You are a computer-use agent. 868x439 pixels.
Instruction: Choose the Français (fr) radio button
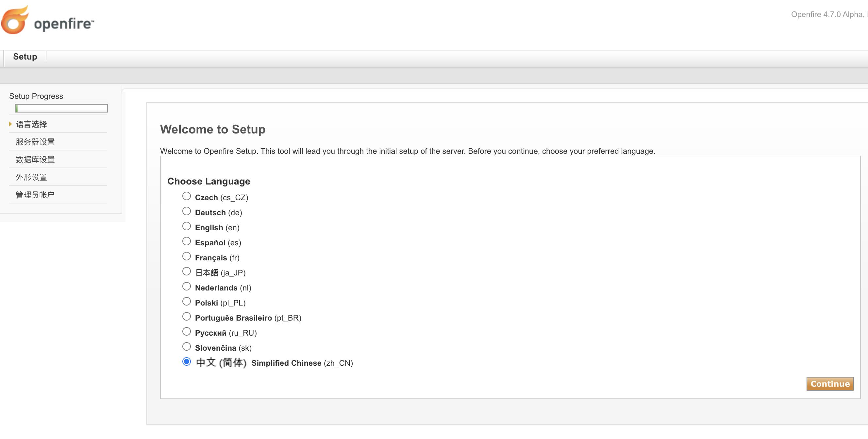[x=186, y=256]
